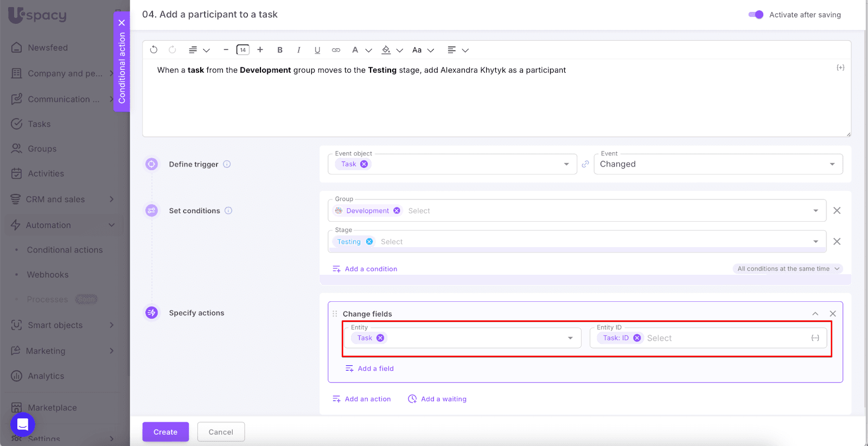Insert a hyperlink using the link icon
The image size is (868, 446).
click(x=336, y=50)
